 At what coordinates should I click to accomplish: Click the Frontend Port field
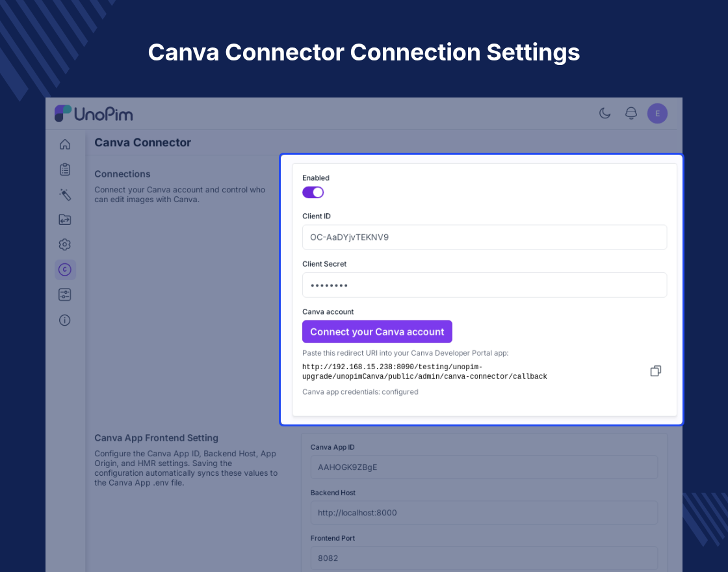coord(484,558)
